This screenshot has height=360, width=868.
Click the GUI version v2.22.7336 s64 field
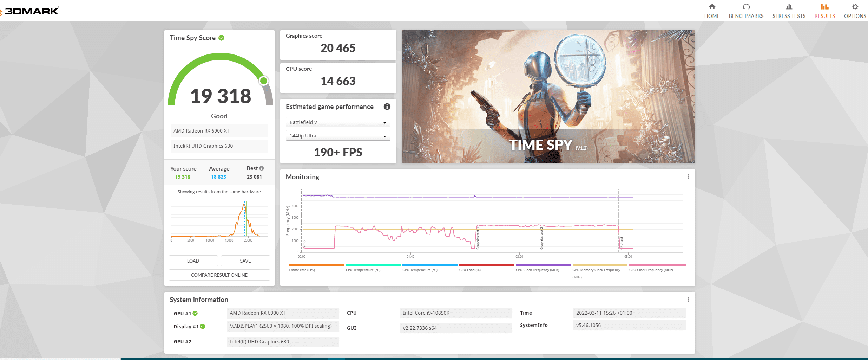click(456, 328)
